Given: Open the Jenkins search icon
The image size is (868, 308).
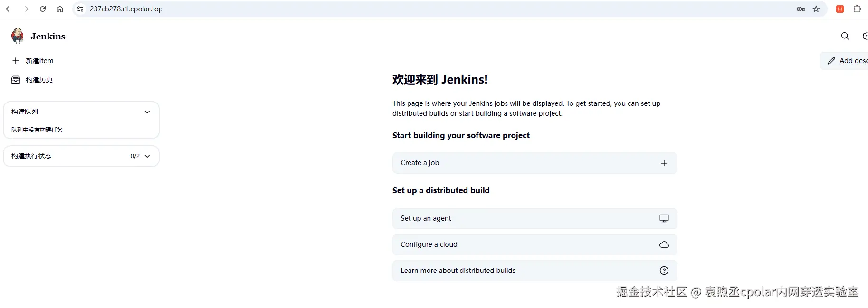Looking at the screenshot, I should pos(845,36).
